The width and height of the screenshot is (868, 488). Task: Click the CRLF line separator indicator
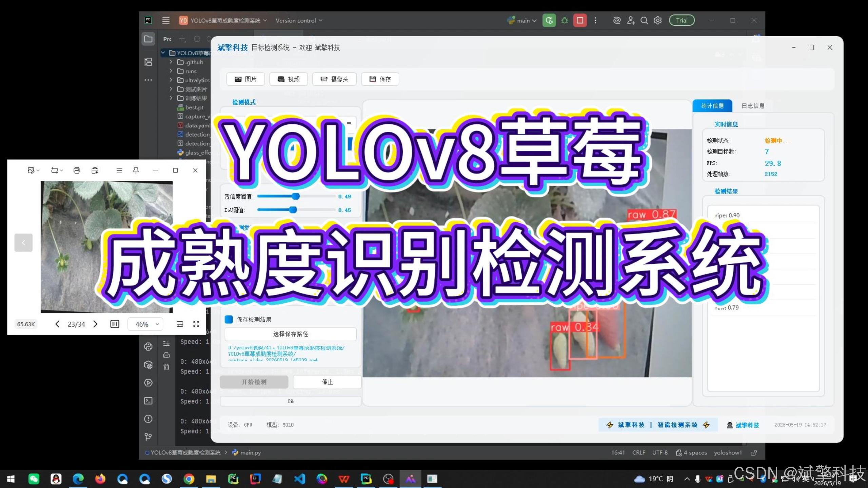point(638,452)
